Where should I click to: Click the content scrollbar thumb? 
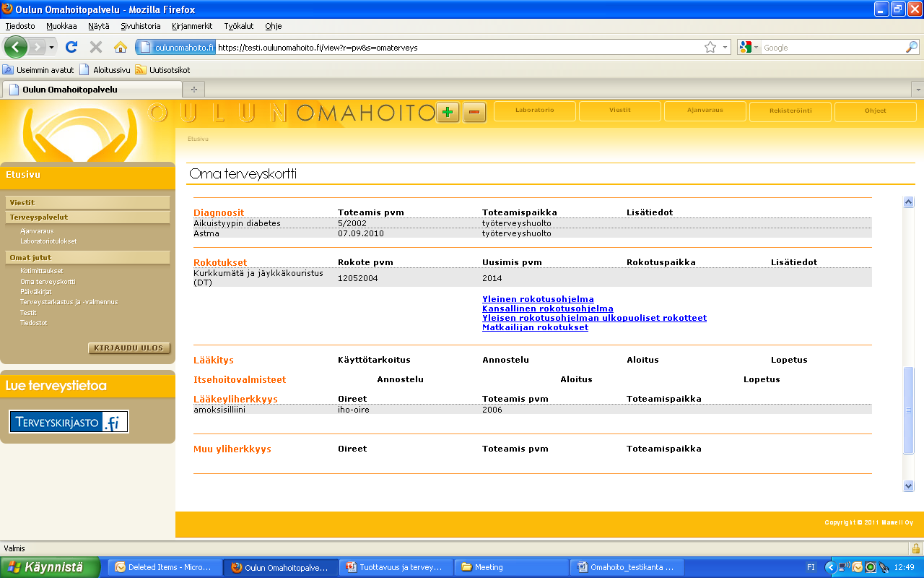point(909,410)
